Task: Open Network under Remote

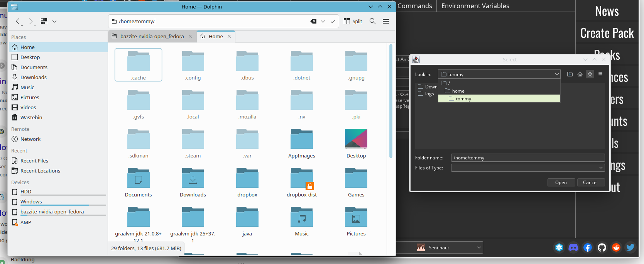Action: click(x=58, y=139)
